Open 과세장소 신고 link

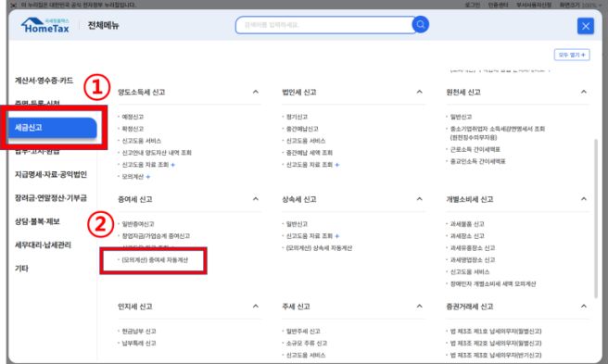pos(467,236)
